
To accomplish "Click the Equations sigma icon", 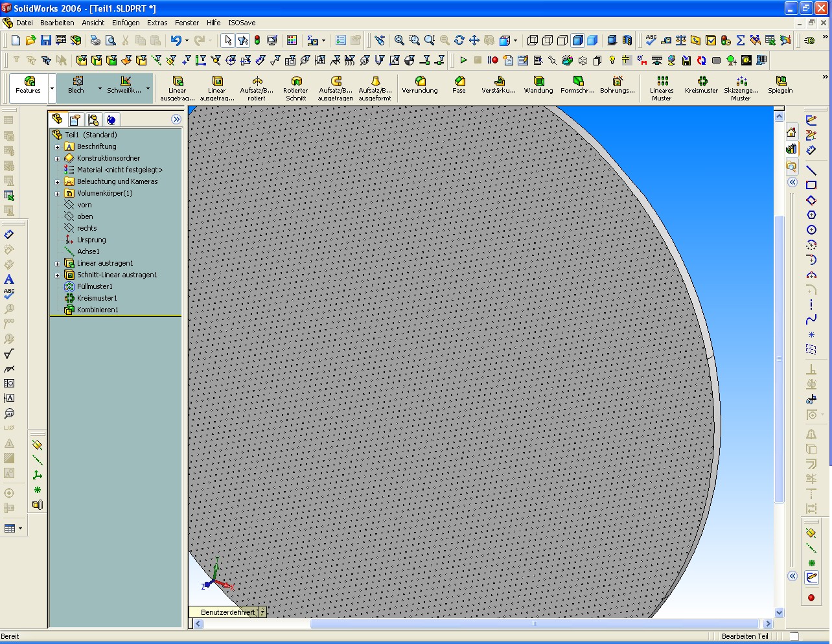I will [x=741, y=40].
